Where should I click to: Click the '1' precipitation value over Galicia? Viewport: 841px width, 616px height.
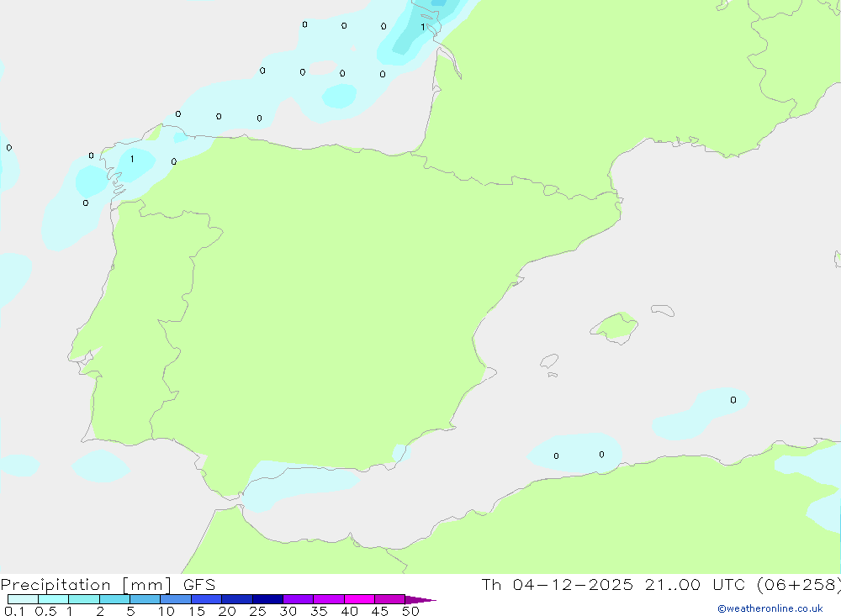(132, 159)
